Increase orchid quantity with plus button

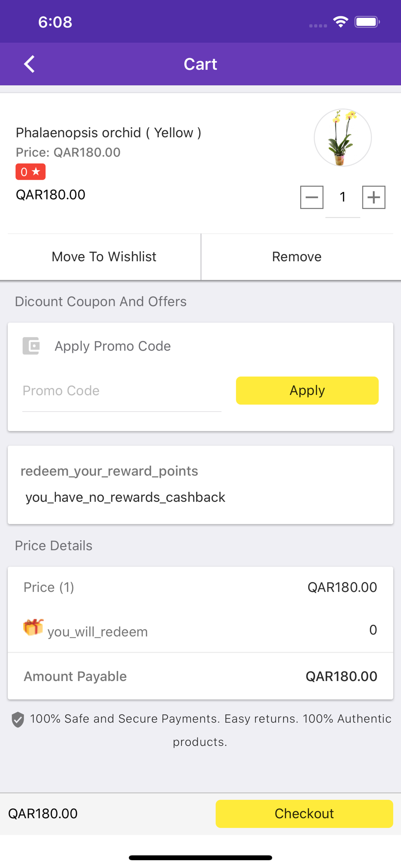click(x=374, y=197)
